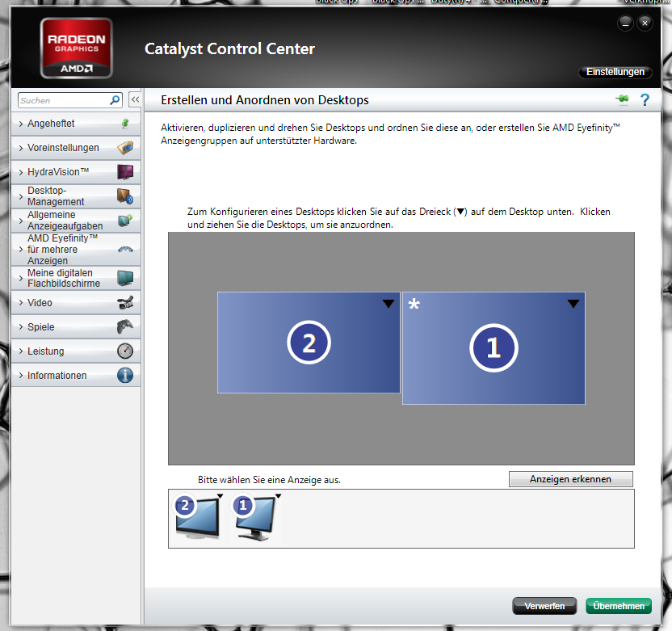Click Anzeigen erkennen to detect displays
The height and width of the screenshot is (631, 672).
(570, 479)
